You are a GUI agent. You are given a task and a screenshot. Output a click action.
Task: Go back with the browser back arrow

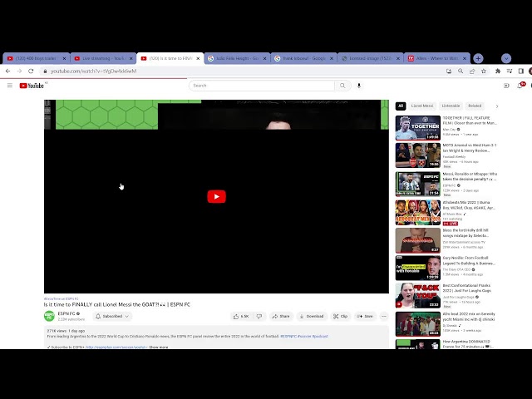click(x=7, y=71)
